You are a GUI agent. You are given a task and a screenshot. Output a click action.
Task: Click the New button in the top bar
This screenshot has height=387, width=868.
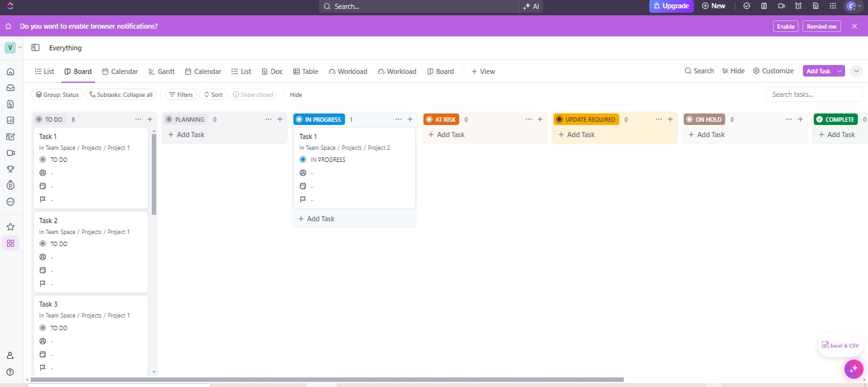point(714,6)
